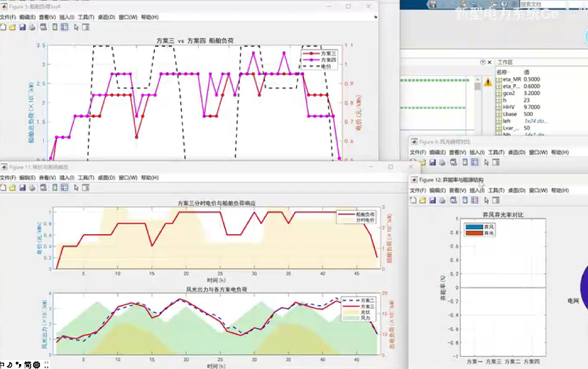Click the blue 弃风 legend swatch
The width and height of the screenshot is (588, 369).
pos(474,227)
